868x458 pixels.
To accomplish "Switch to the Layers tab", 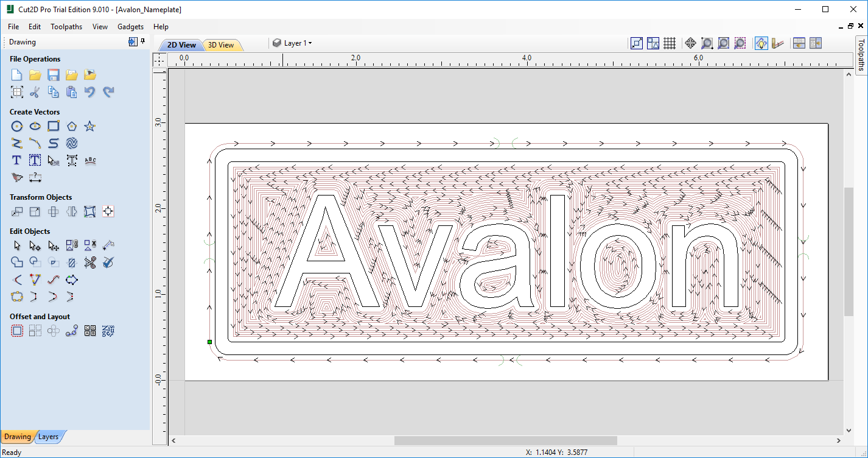I will click(x=49, y=437).
